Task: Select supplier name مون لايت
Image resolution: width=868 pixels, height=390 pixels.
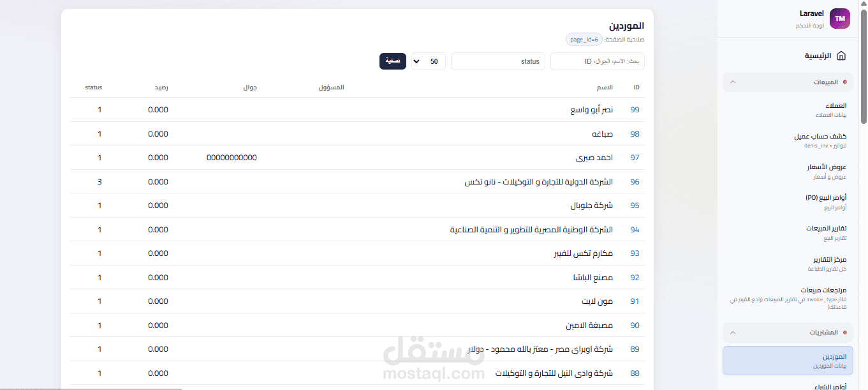Action: click(596, 301)
